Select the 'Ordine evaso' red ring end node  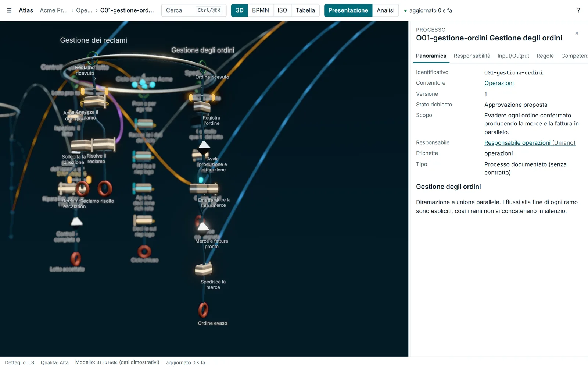click(203, 310)
